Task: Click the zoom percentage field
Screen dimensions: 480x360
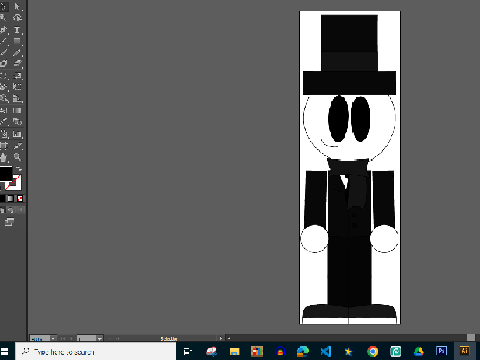Action: click(40, 339)
